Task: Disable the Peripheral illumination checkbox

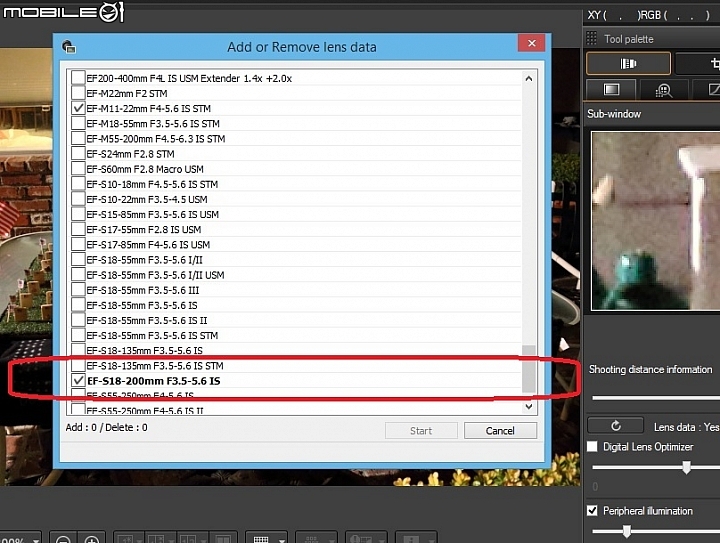Action: (592, 510)
